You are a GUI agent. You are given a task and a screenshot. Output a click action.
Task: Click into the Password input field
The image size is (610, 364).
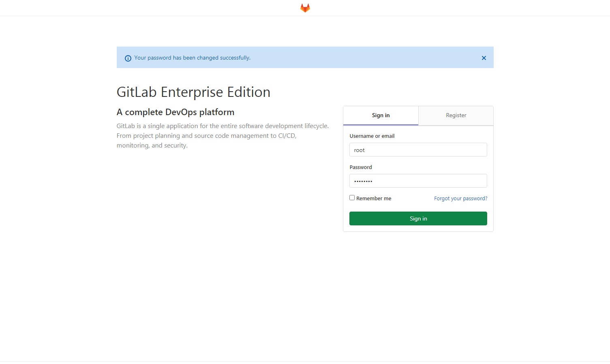(418, 181)
